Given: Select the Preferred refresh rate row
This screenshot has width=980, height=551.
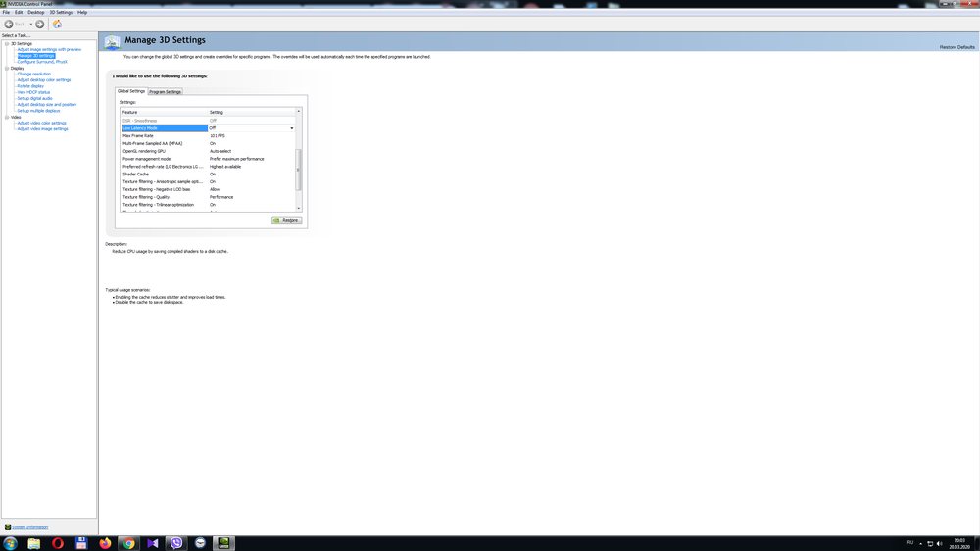Looking at the screenshot, I should (x=208, y=167).
